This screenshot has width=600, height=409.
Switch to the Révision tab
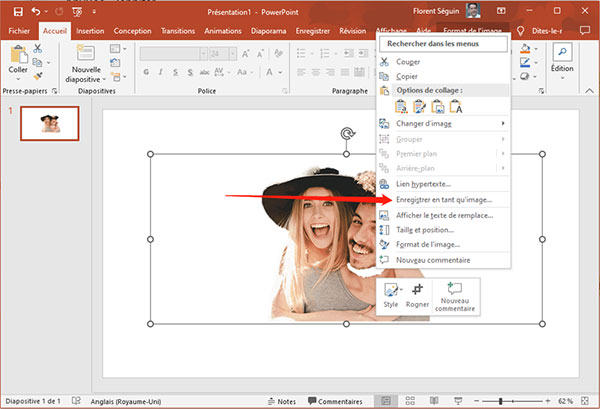pos(352,31)
